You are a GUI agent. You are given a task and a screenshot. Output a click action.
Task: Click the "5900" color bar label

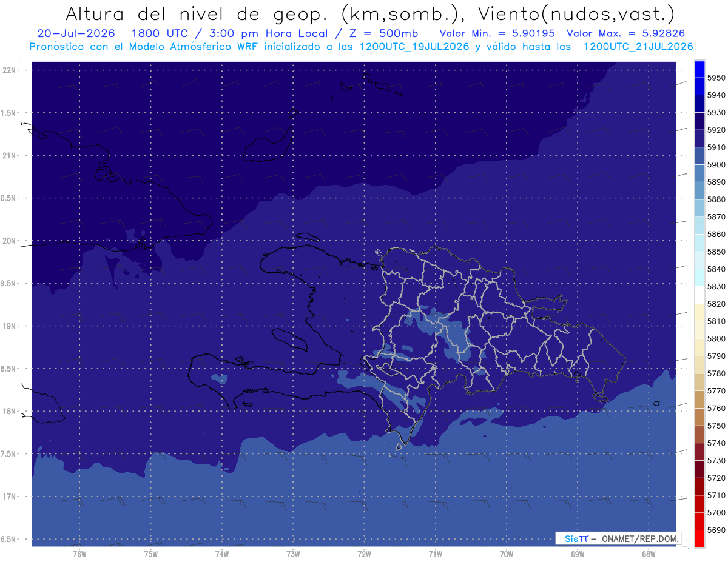pos(716,165)
